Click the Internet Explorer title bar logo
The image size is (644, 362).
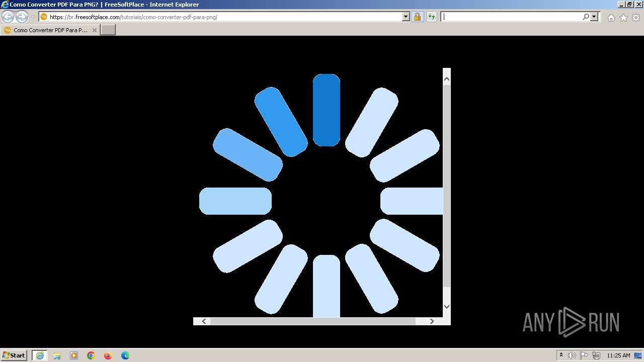pos(5,5)
